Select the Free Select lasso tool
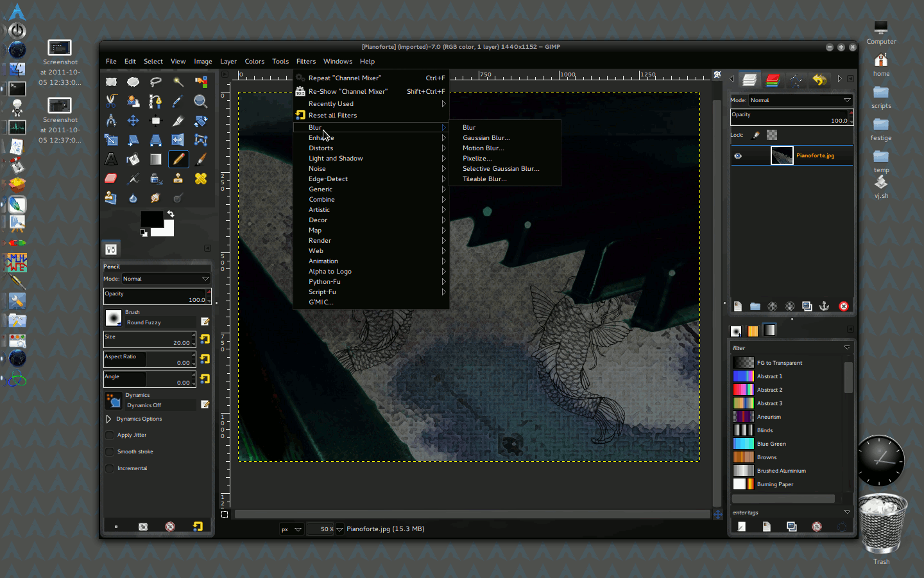 click(155, 82)
